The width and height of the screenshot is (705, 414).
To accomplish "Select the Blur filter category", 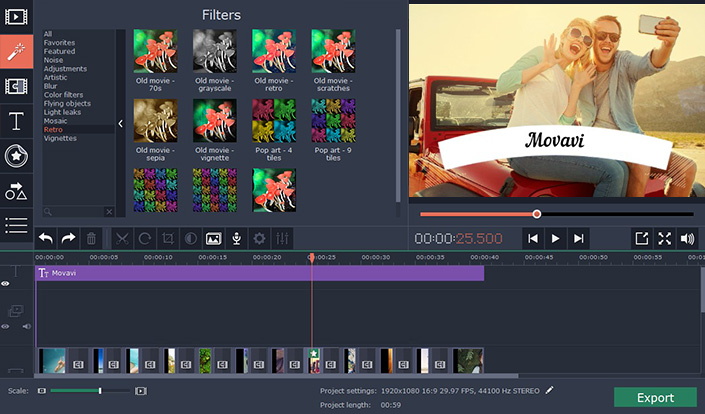I will (x=50, y=86).
